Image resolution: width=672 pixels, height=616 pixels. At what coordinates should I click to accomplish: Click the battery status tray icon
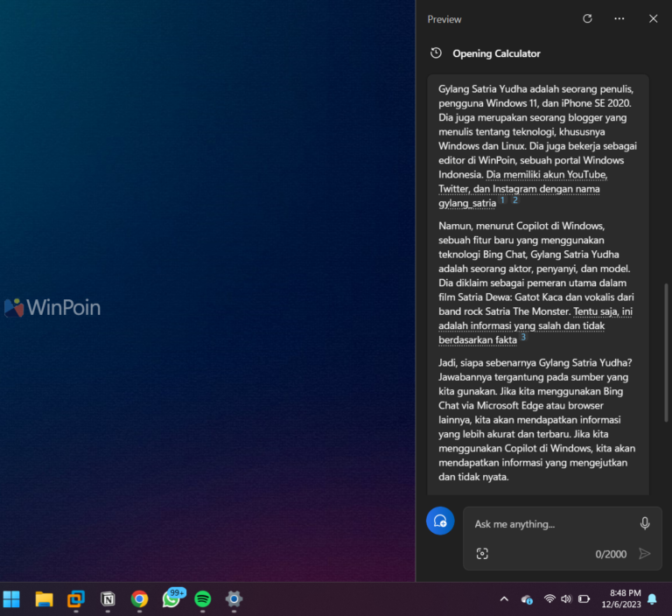[x=584, y=598]
